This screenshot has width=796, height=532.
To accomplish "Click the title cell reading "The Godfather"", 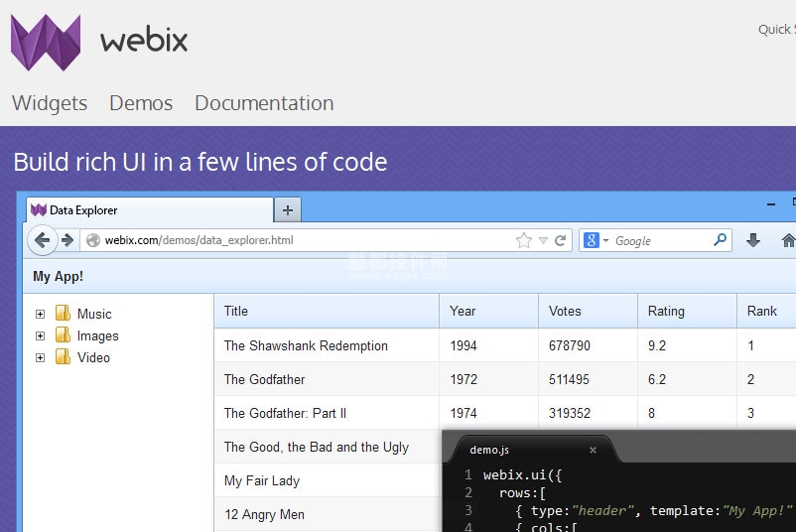I will tap(327, 379).
